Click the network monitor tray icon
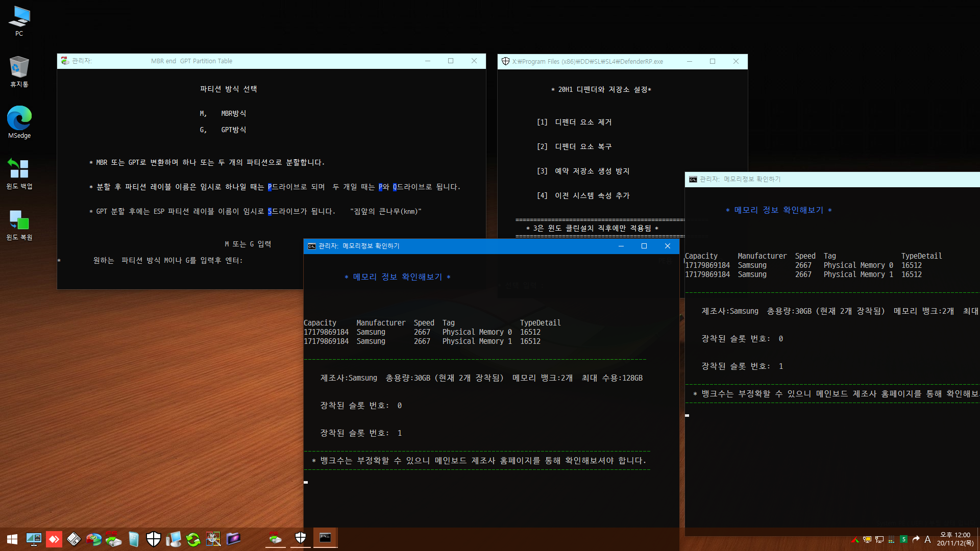Screen dimensions: 980x551 [x=879, y=539]
